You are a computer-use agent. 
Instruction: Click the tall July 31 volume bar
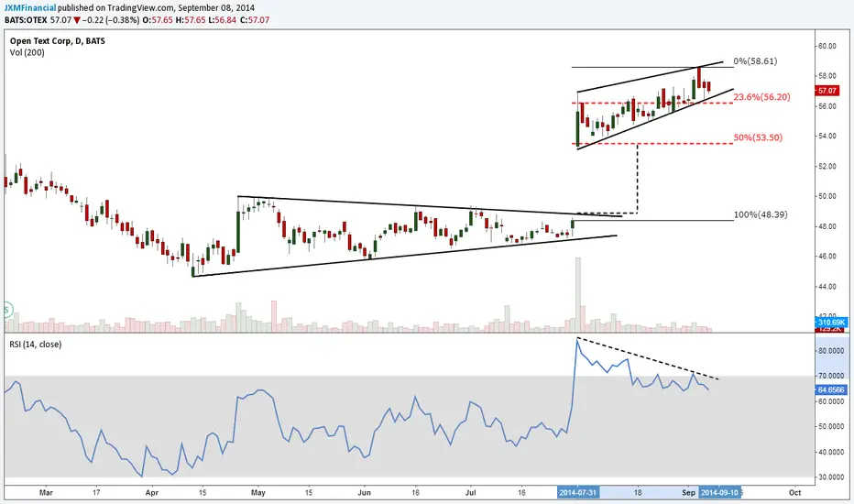click(578, 295)
